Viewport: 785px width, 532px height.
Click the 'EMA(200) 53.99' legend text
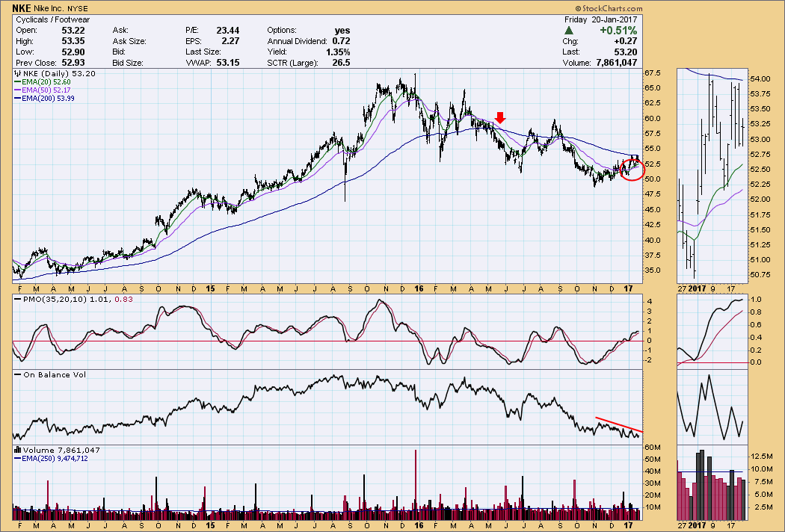(x=48, y=99)
